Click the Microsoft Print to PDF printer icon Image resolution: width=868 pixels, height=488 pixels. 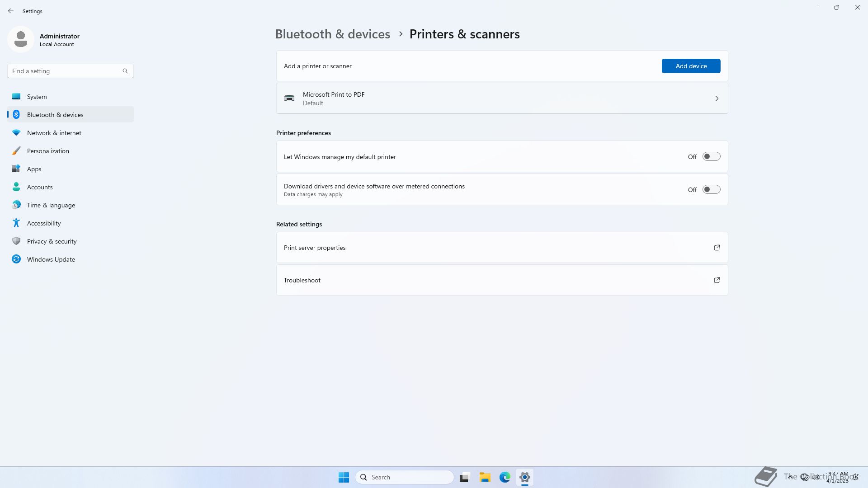(289, 98)
